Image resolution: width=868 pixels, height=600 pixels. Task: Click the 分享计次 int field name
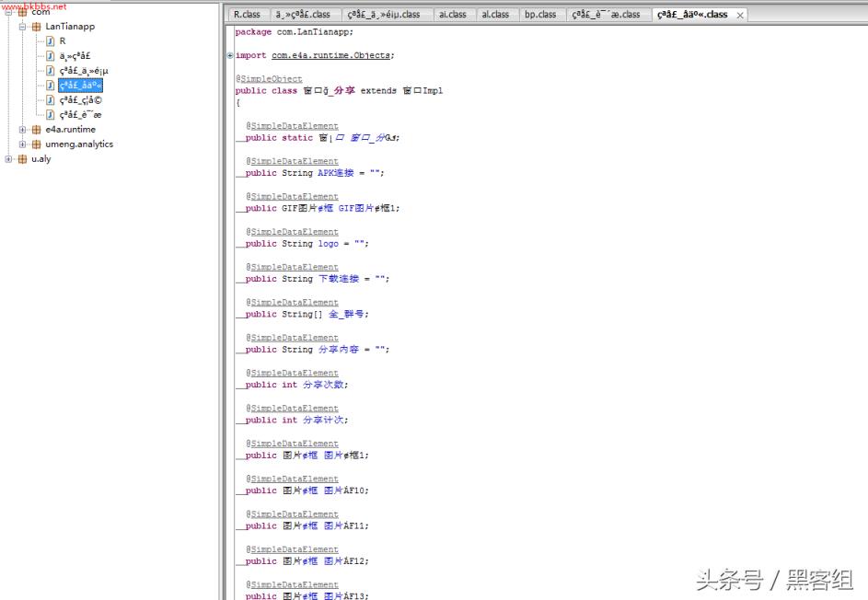pos(323,421)
